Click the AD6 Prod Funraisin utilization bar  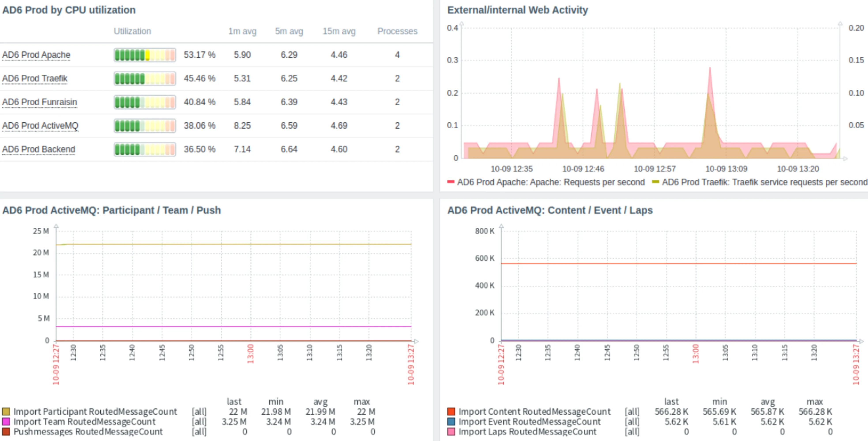(x=145, y=102)
